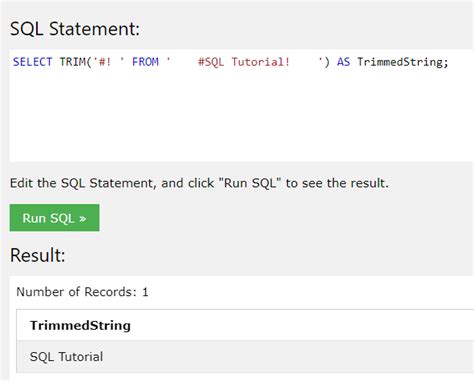Click the TRIM function name in editor
The height and width of the screenshot is (381, 474).
[72, 62]
